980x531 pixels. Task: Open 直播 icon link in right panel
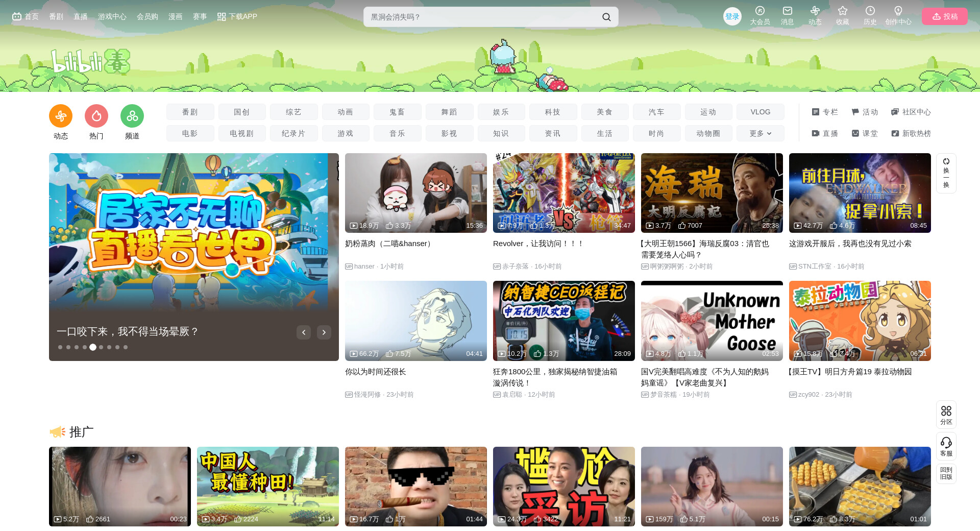pos(825,133)
